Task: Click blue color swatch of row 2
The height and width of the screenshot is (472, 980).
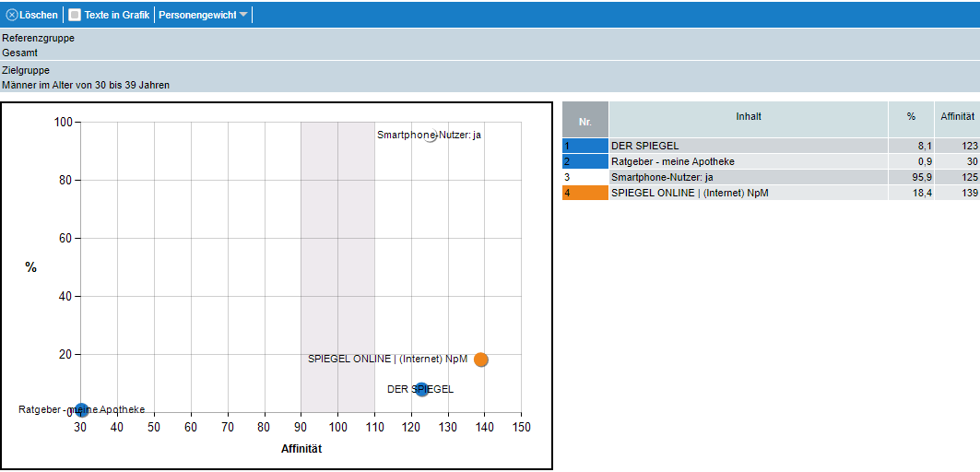Action: click(x=584, y=161)
